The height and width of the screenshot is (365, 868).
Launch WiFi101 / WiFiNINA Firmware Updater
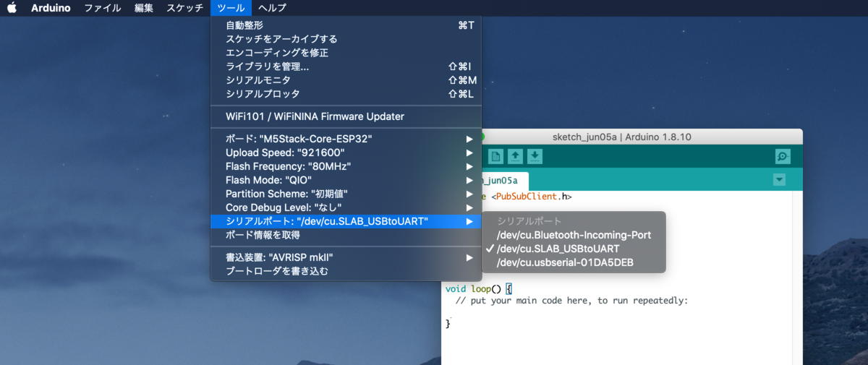[x=346, y=116]
